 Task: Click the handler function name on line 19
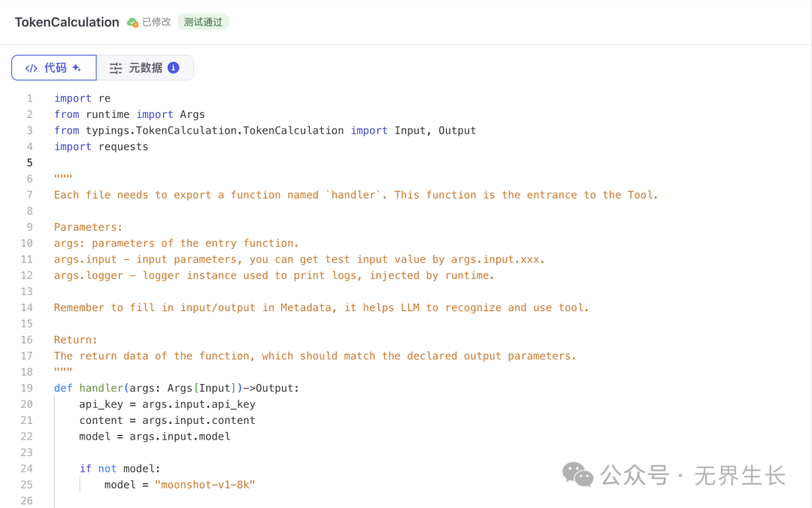pos(101,388)
